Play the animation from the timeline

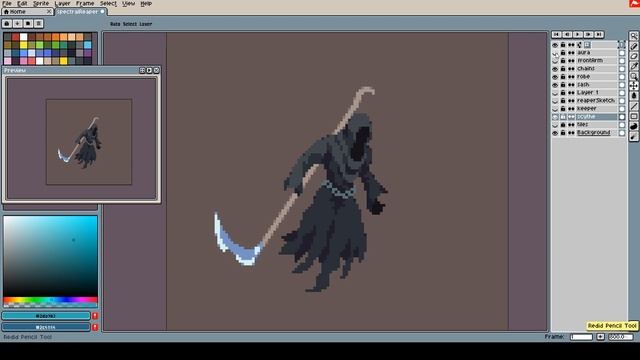[x=578, y=35]
